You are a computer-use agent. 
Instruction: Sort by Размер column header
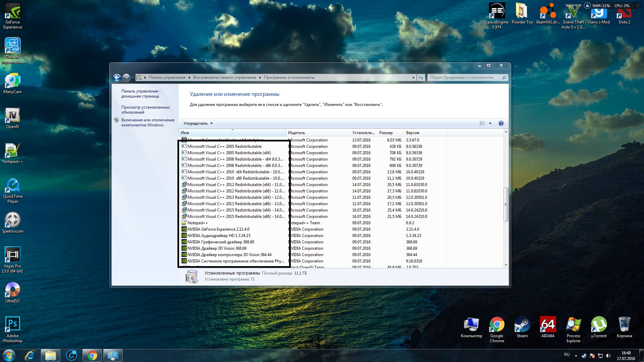point(390,133)
